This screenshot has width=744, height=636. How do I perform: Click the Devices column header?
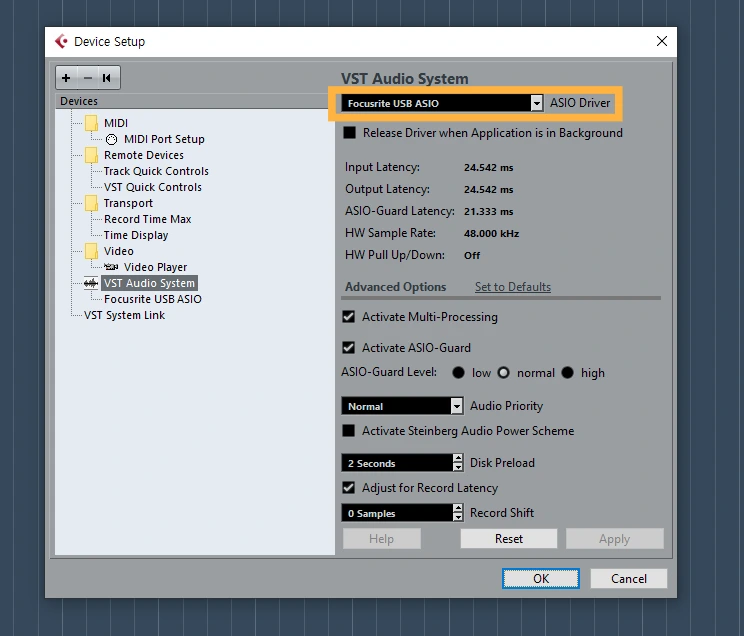tap(195, 101)
